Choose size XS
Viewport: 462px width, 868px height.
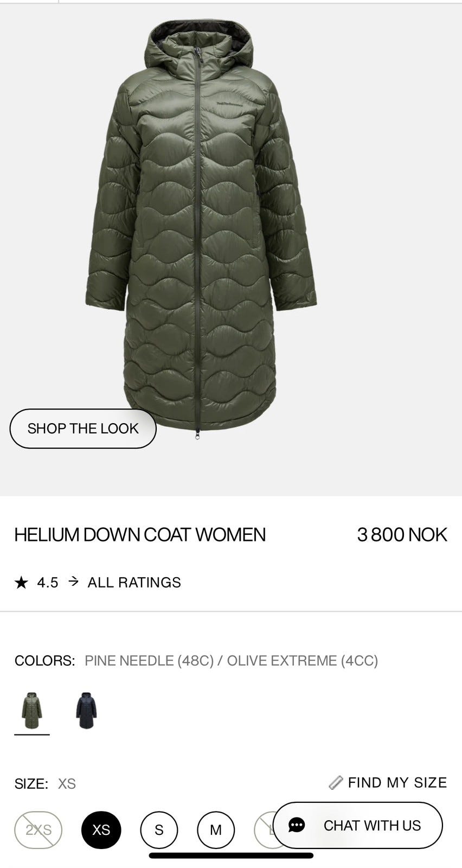coord(101,829)
